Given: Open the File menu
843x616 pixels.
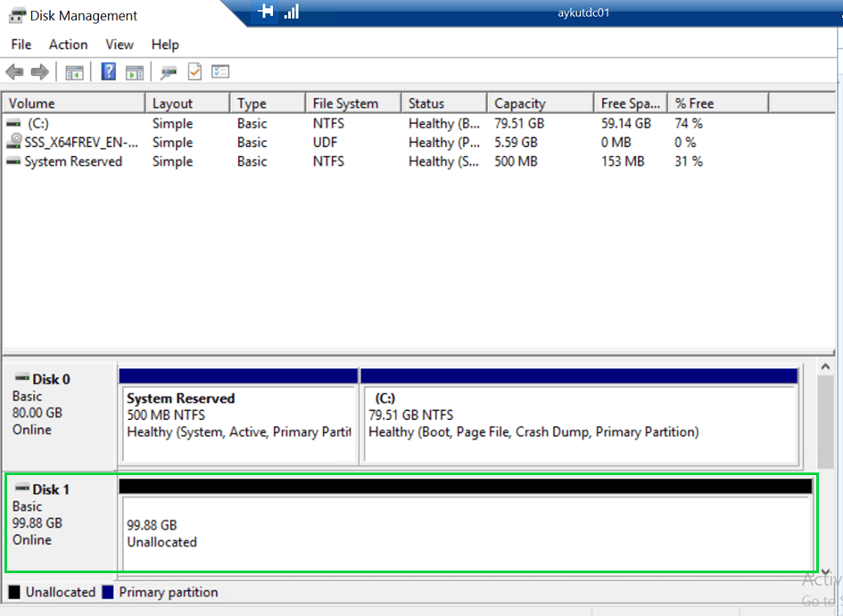Looking at the screenshot, I should 21,45.
